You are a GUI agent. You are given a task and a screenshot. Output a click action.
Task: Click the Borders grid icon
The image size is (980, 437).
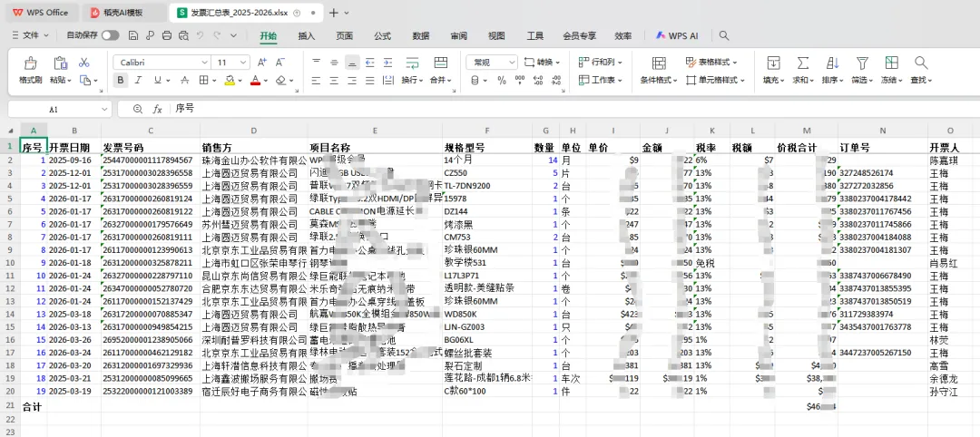pyautogui.click(x=204, y=80)
